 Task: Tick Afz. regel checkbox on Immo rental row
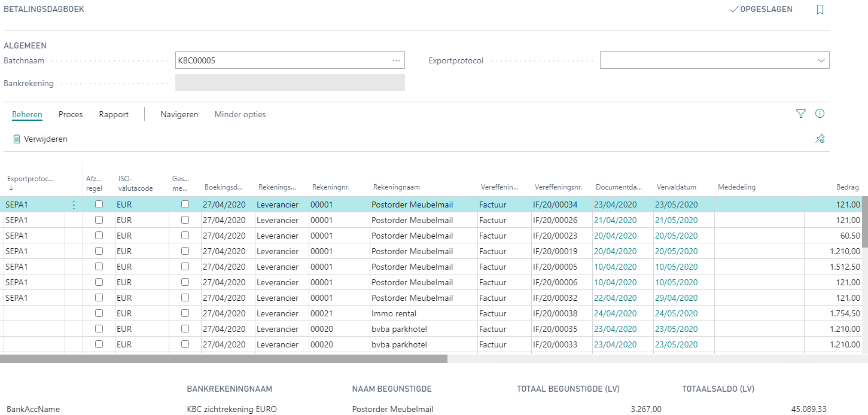(99, 313)
